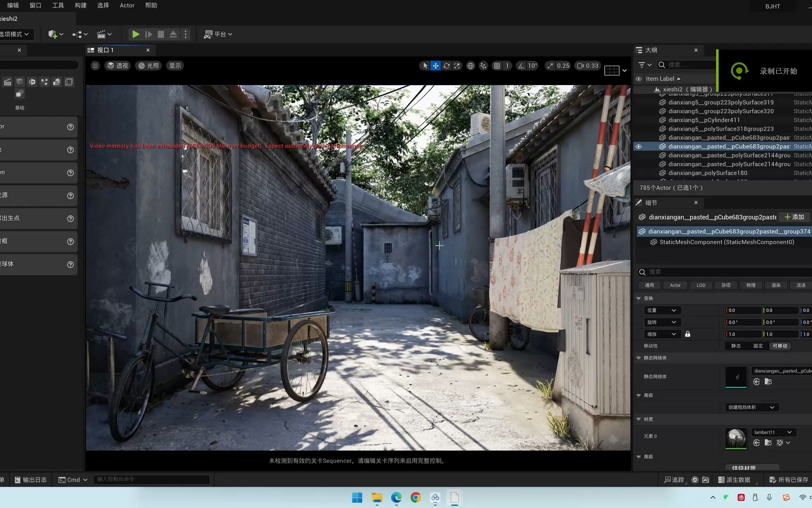Open help for 球体 sphere item

tap(70, 264)
